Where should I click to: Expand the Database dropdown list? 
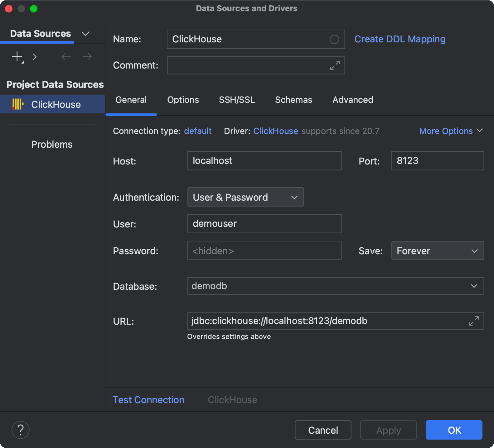(474, 286)
